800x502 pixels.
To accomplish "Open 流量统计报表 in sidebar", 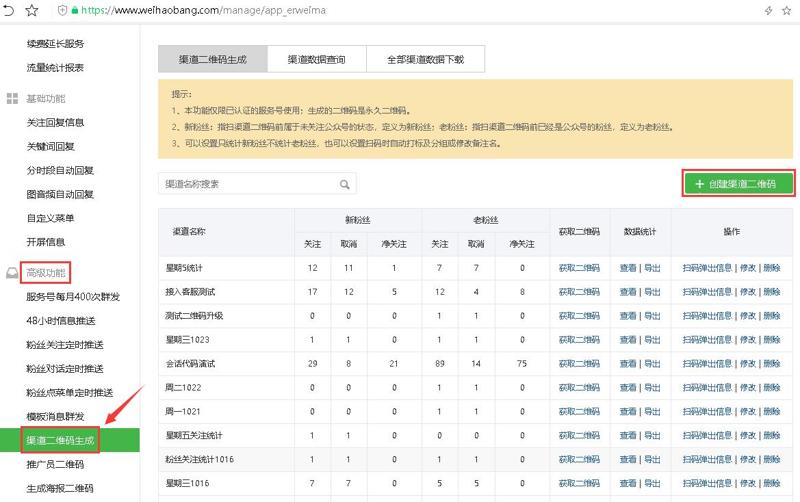I will pyautogui.click(x=55, y=67).
